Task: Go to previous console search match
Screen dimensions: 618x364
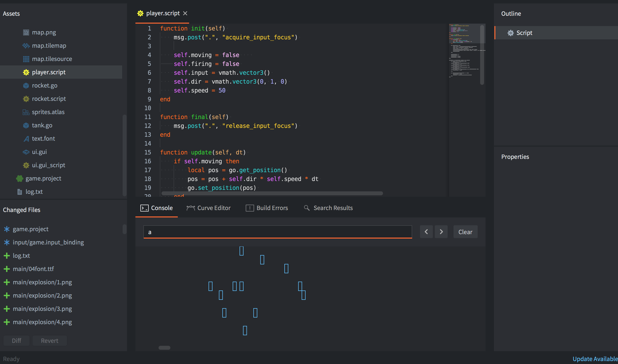Action: (x=426, y=232)
